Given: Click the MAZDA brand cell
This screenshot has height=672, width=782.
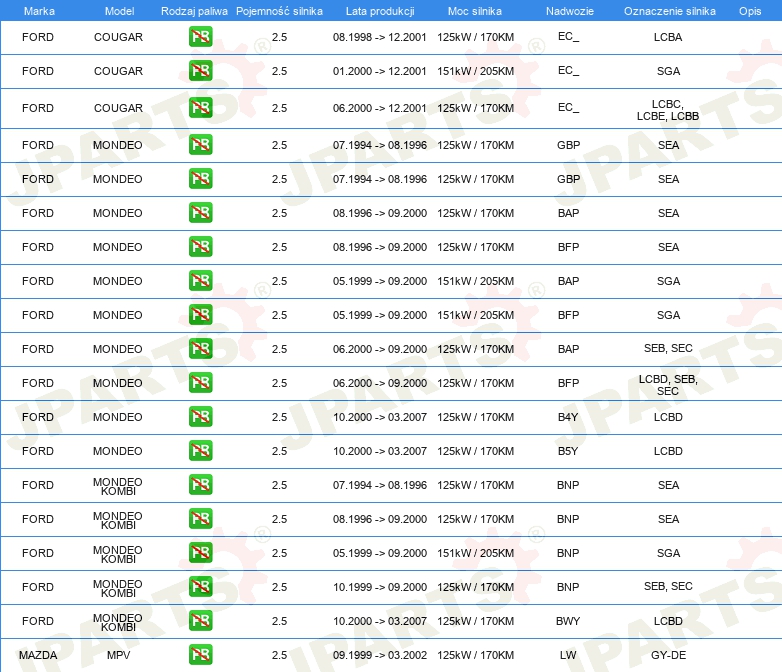Looking at the screenshot, I should click(x=38, y=655).
